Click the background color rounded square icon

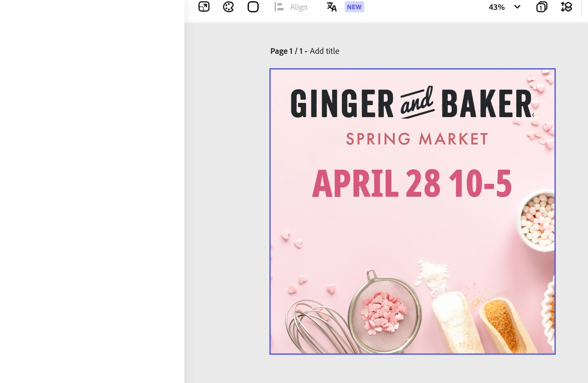[x=253, y=7]
